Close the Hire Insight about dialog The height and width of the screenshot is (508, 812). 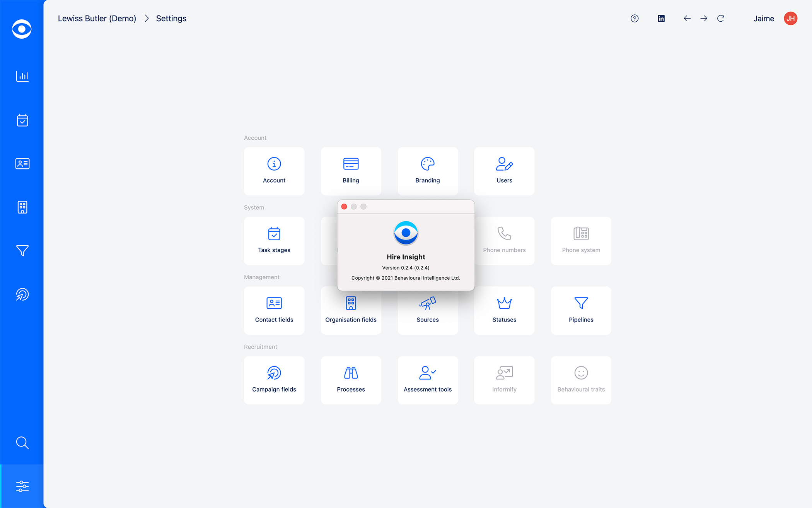[x=344, y=207]
